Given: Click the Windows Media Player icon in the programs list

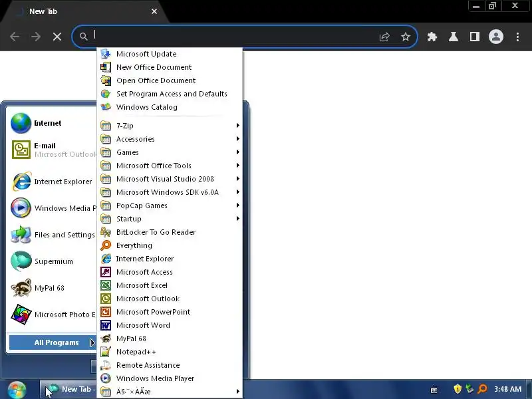Looking at the screenshot, I should pyautogui.click(x=106, y=378).
